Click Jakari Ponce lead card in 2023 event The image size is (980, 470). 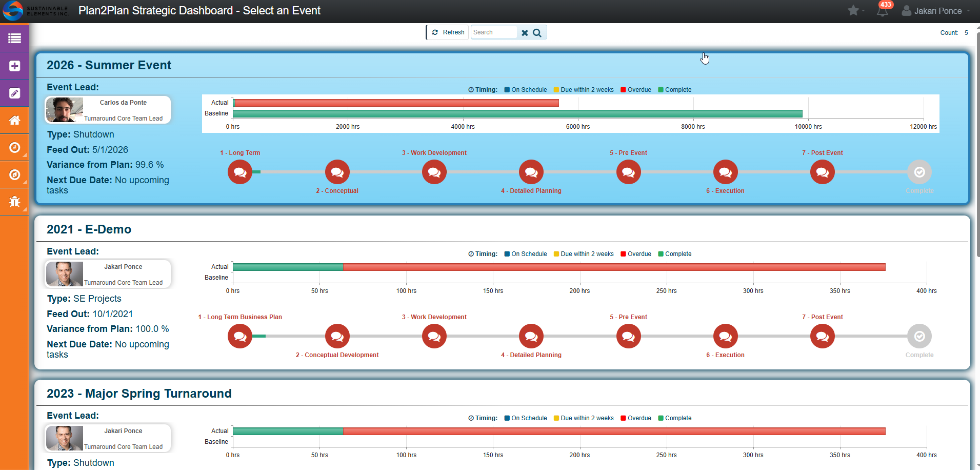[x=108, y=438]
